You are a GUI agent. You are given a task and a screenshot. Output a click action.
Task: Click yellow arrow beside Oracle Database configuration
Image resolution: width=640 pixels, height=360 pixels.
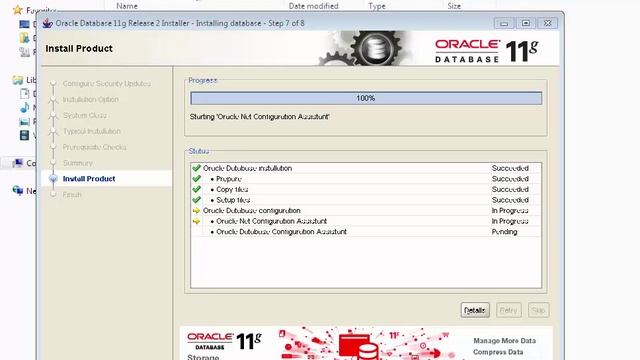[x=196, y=211]
